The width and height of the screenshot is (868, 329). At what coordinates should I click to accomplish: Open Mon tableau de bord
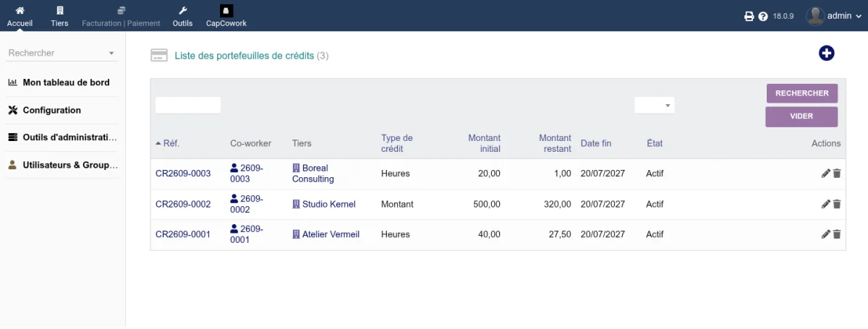coord(67,82)
